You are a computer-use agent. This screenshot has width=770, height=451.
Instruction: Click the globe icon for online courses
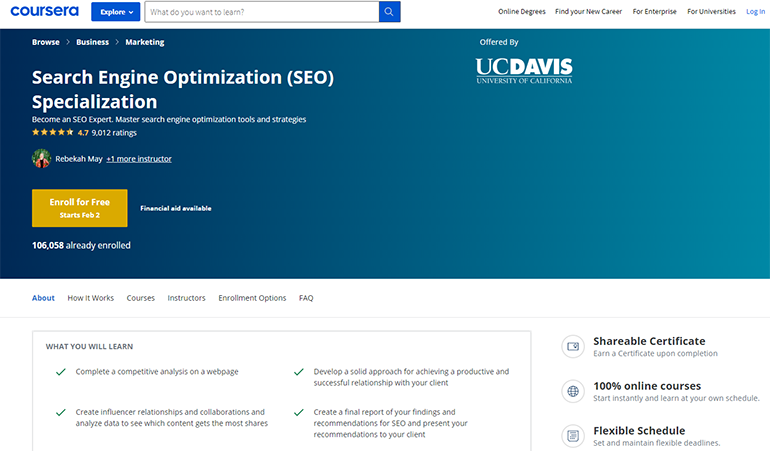tap(573, 391)
